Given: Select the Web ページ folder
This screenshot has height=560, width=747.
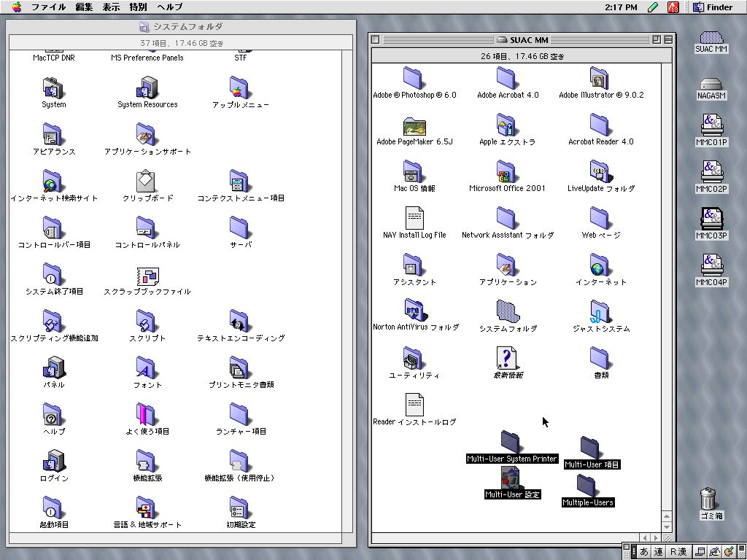Looking at the screenshot, I should click(600, 218).
